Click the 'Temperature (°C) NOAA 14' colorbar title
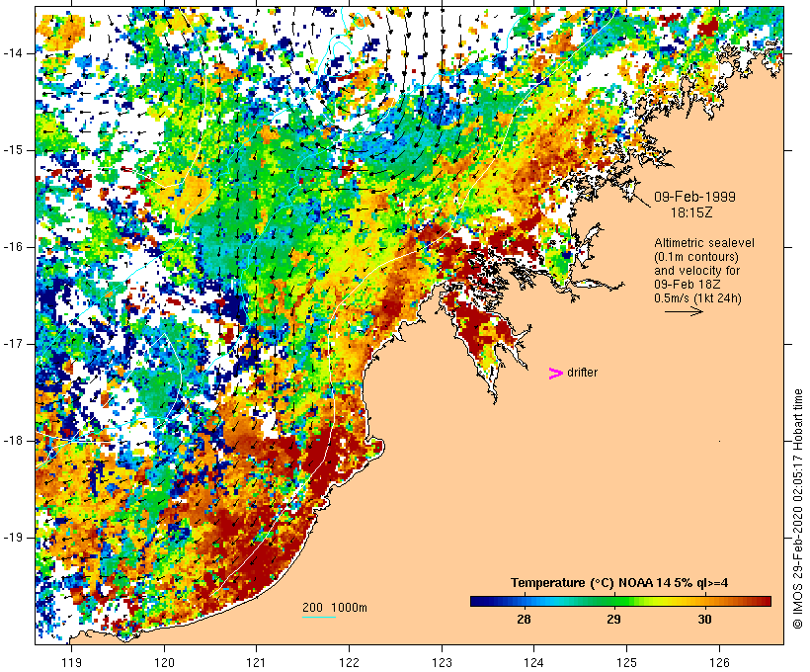Image resolution: width=810 pixels, height=672 pixels. (x=619, y=583)
